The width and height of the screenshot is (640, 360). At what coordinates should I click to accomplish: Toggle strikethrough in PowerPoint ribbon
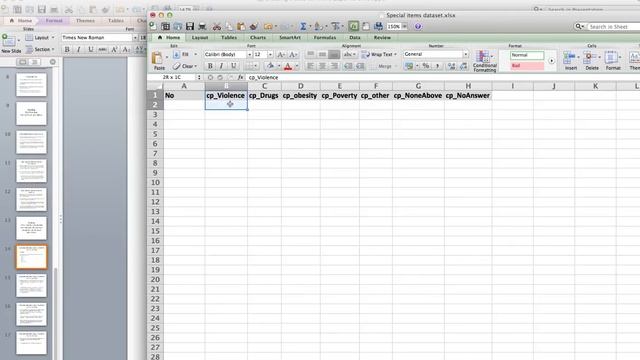(102, 49)
